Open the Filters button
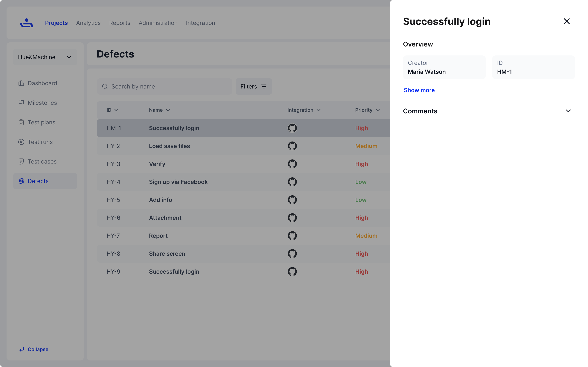The image size is (588, 367). coord(253,86)
